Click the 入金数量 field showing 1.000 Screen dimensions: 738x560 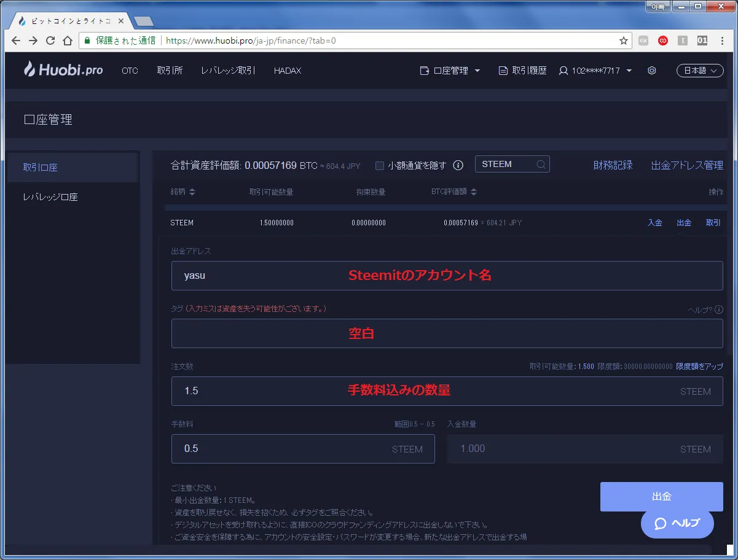coord(585,449)
